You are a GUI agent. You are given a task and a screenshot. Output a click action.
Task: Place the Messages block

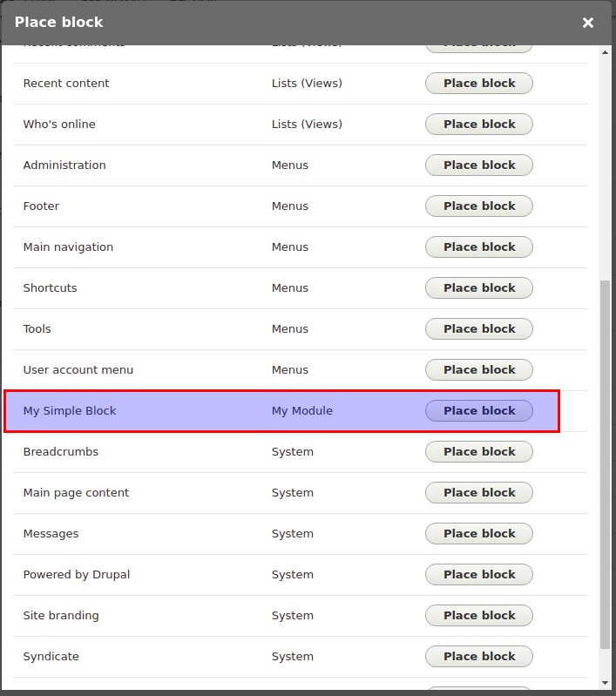tap(478, 533)
